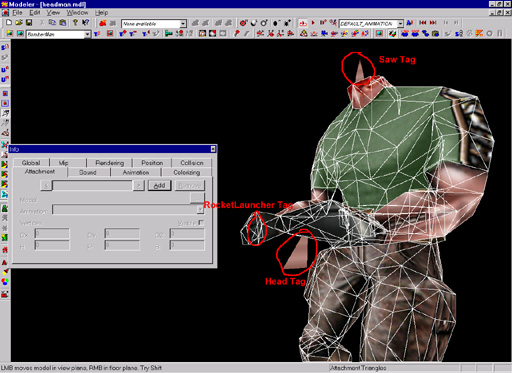This screenshot has width=512, height=373.
Task: Click the BomberMan dropdown arrow
Action: tap(87, 34)
